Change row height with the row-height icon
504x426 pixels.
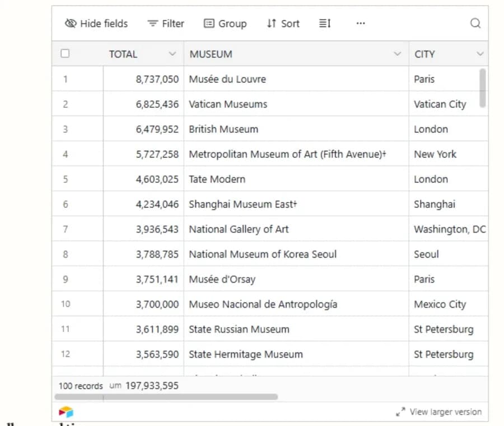325,24
